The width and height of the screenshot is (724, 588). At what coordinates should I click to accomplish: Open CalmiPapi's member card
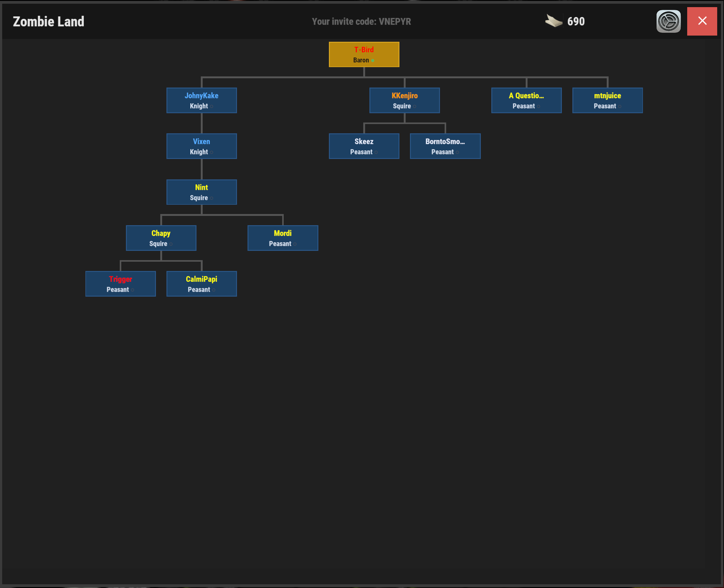[202, 284]
